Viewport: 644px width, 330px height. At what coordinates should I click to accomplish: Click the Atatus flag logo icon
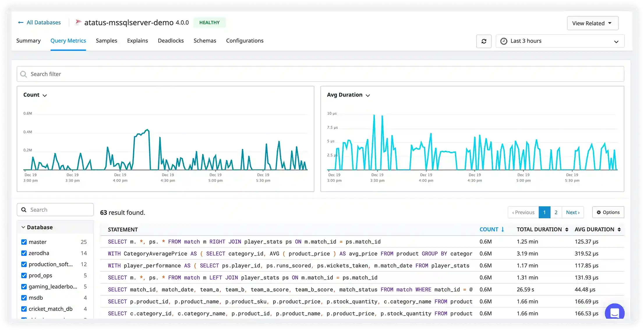click(x=78, y=22)
